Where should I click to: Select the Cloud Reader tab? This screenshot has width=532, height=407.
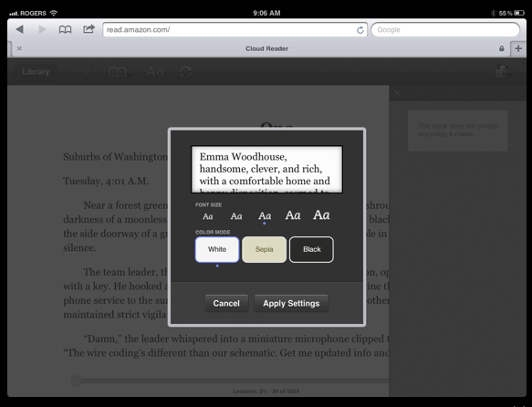pos(266,48)
